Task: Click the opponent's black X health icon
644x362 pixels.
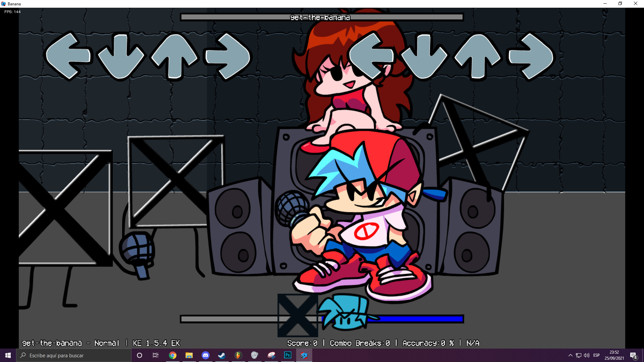Action: 298,315
